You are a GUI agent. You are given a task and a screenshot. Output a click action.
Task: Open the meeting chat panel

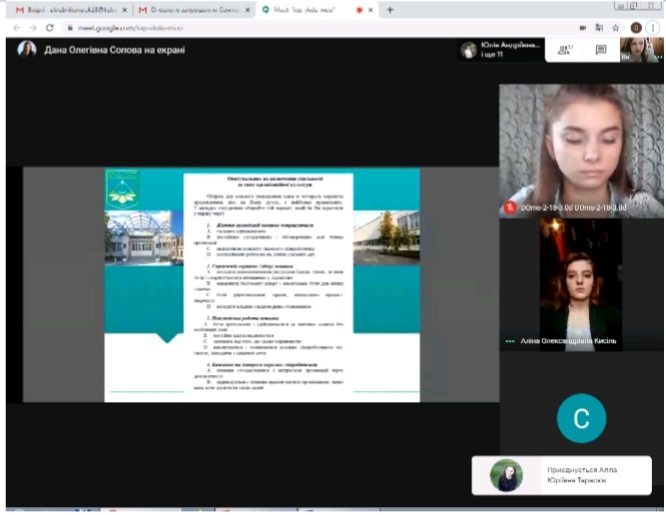601,50
